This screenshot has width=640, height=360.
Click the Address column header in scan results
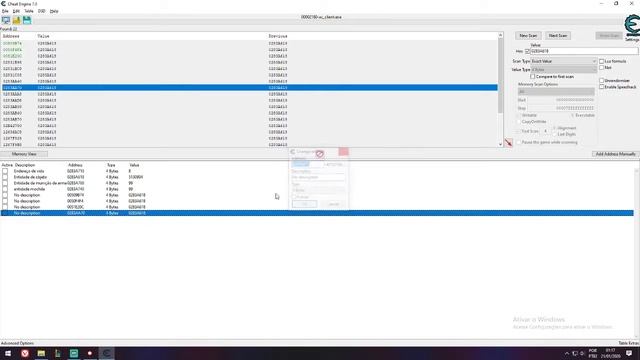click(x=11, y=36)
